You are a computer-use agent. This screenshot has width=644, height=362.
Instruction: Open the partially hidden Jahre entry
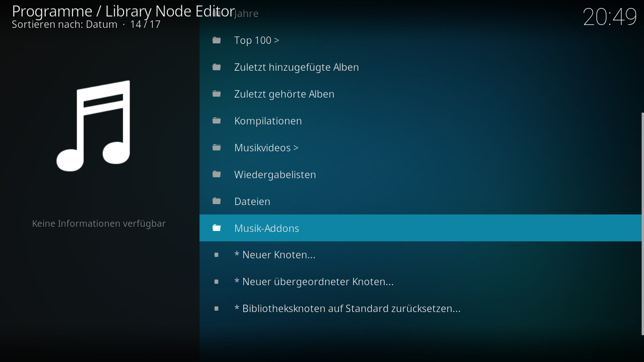tap(246, 13)
